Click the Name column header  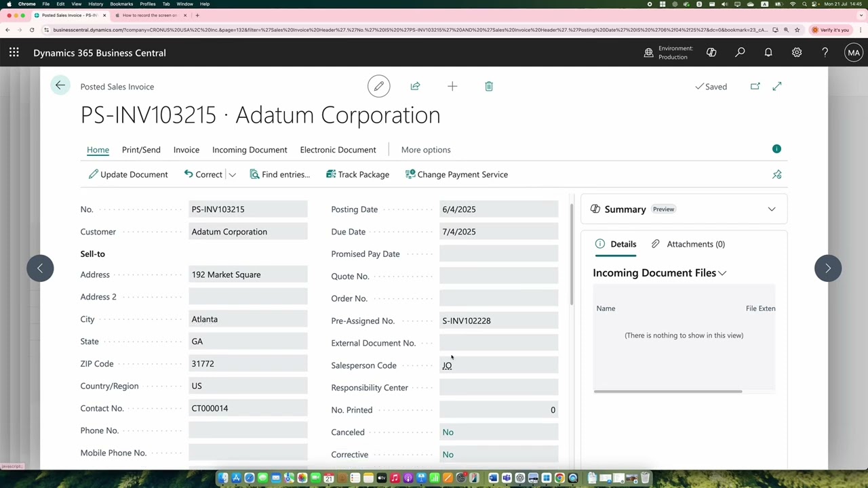(x=606, y=308)
